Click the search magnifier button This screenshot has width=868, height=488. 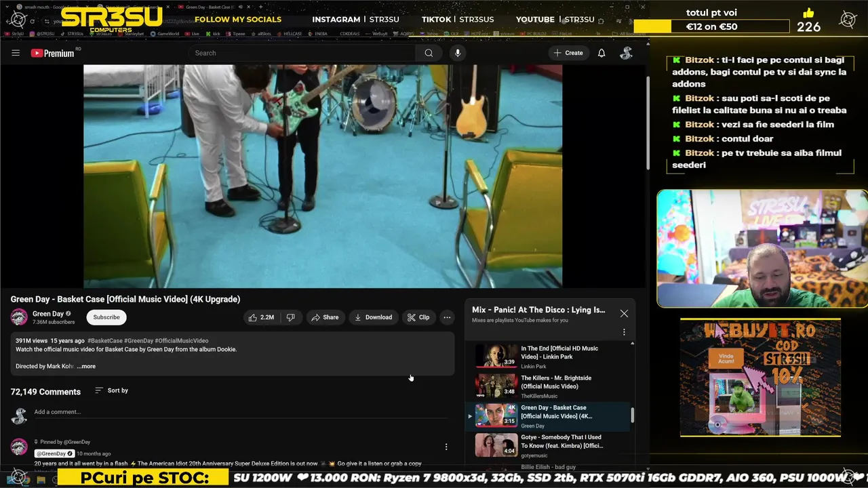click(429, 53)
